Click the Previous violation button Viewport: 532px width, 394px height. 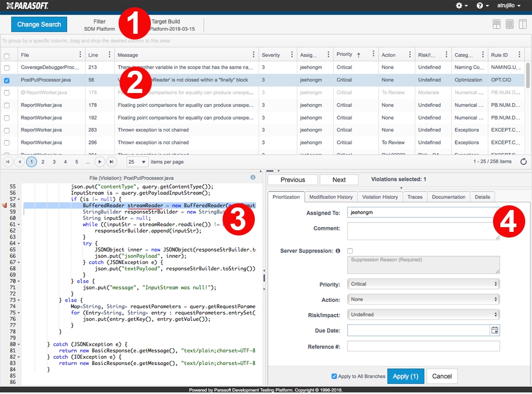[292, 180]
